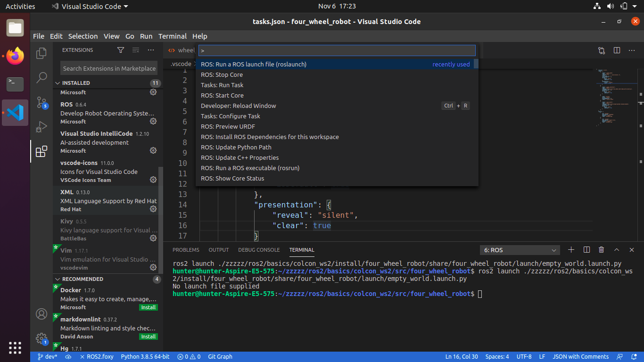The height and width of the screenshot is (362, 644).
Task: Open XML extension manage gear
Action: coord(153,209)
